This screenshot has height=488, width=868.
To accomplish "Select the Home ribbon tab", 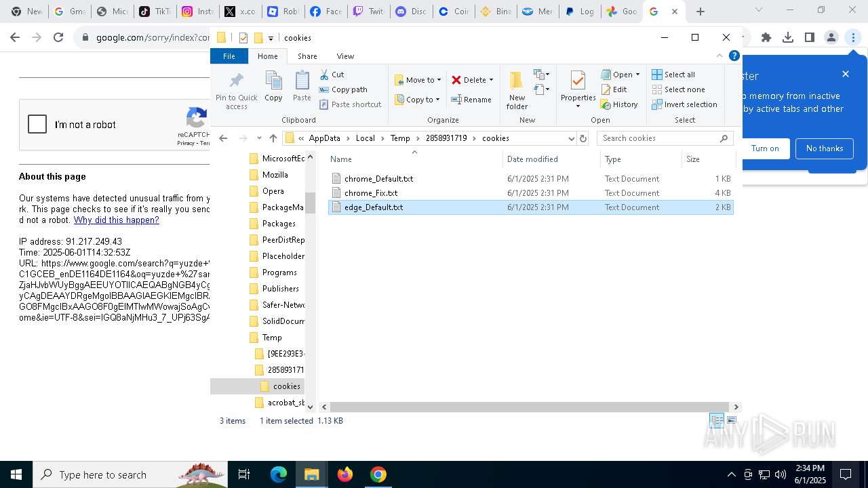I will (267, 56).
